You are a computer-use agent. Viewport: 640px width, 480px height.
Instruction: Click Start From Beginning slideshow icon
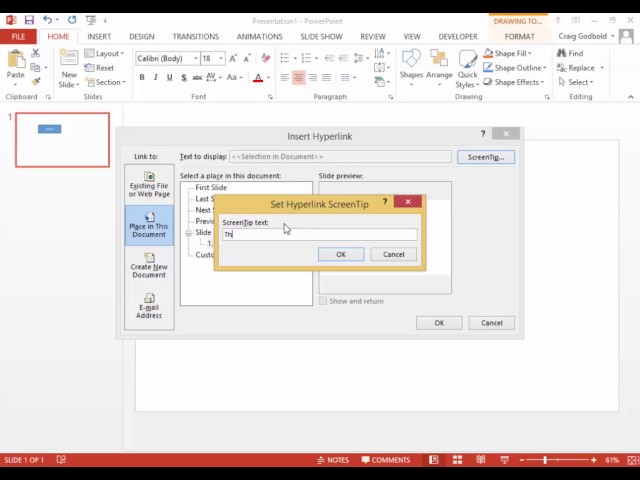click(x=91, y=20)
